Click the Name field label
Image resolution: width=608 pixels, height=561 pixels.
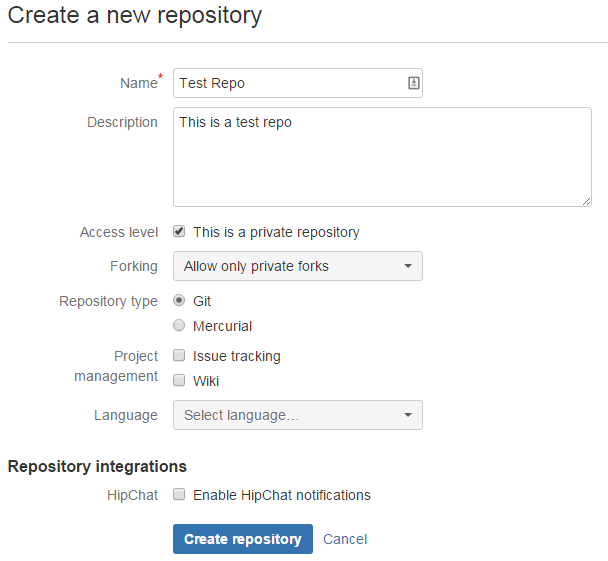pyautogui.click(x=139, y=84)
